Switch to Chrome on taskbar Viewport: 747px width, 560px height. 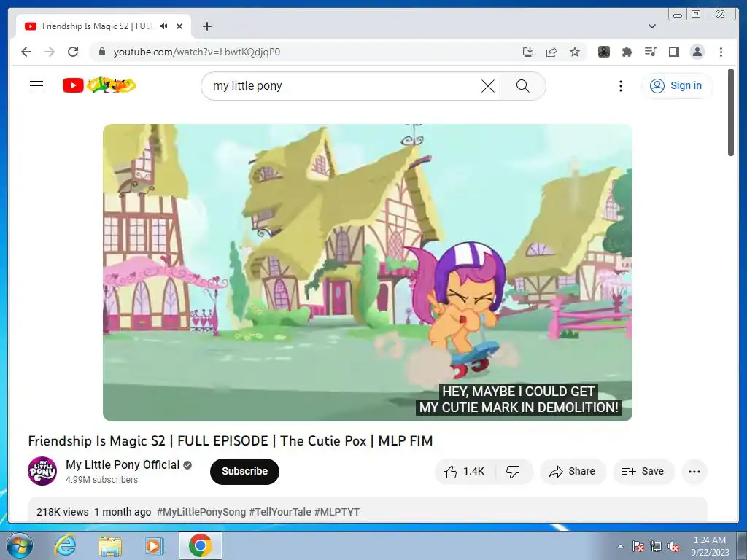(x=201, y=545)
